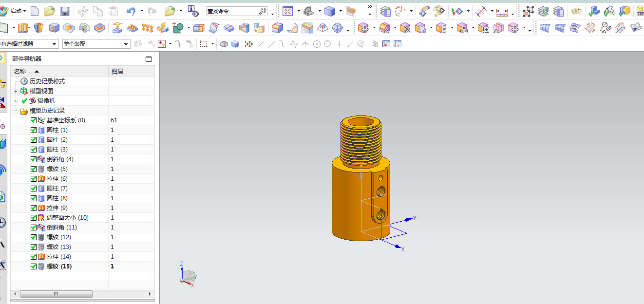The image size is (644, 304).
Task: Toggle the 倒斜角 (11) checkbox
Action: [34, 228]
